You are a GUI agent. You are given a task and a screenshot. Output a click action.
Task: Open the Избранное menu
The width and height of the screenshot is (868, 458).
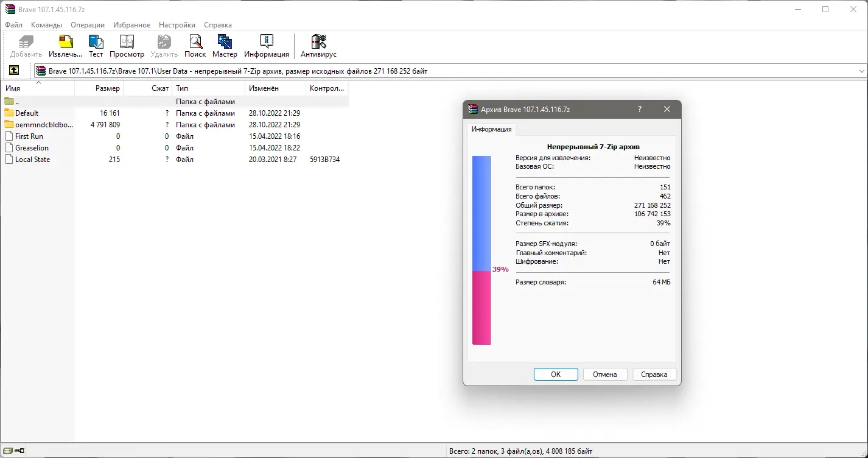(x=131, y=25)
